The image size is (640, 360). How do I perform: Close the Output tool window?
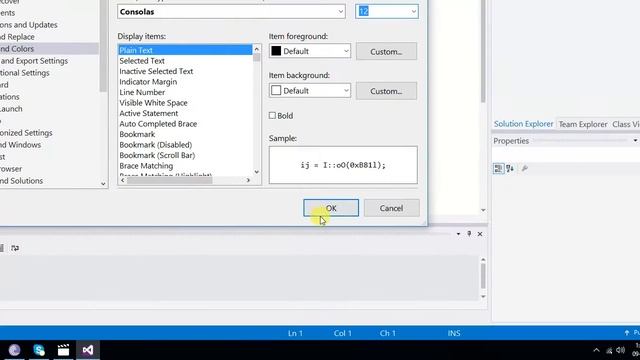click(480, 234)
